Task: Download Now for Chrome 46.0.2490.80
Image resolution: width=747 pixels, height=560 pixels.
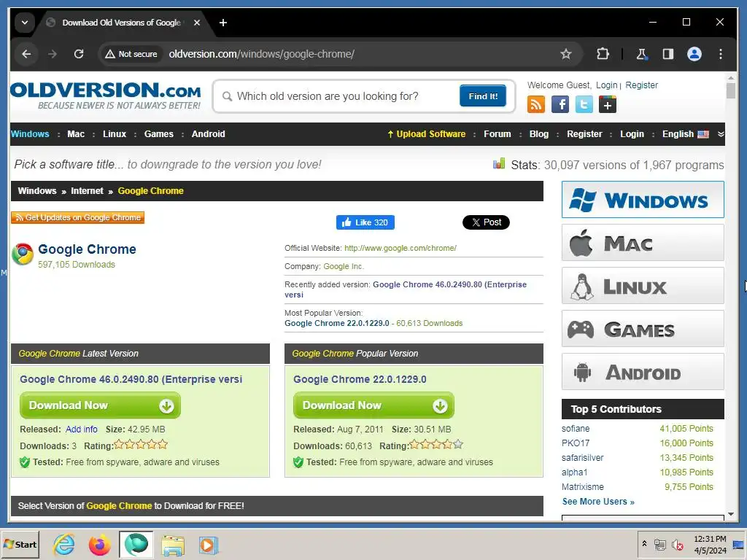Action: [100, 405]
